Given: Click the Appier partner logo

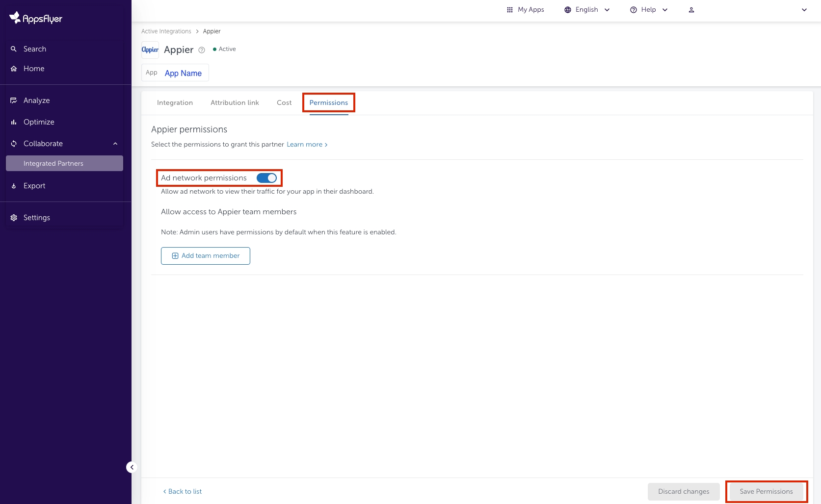Looking at the screenshot, I should (x=150, y=50).
